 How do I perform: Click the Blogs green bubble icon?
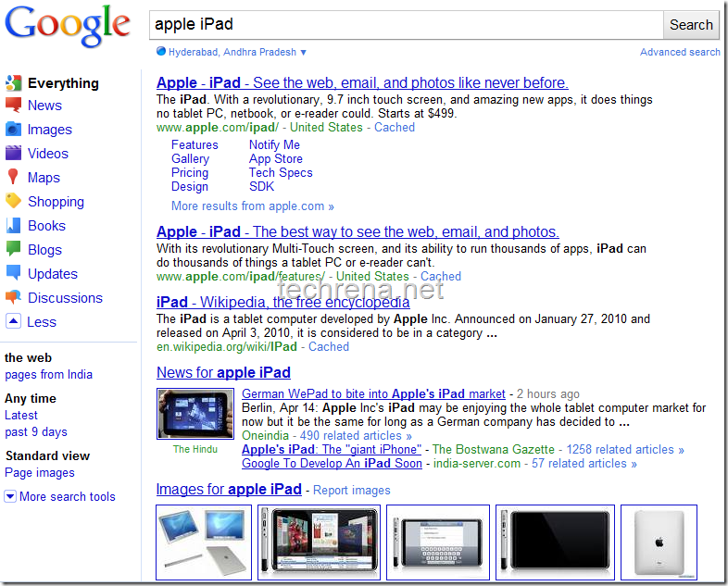click(14, 249)
